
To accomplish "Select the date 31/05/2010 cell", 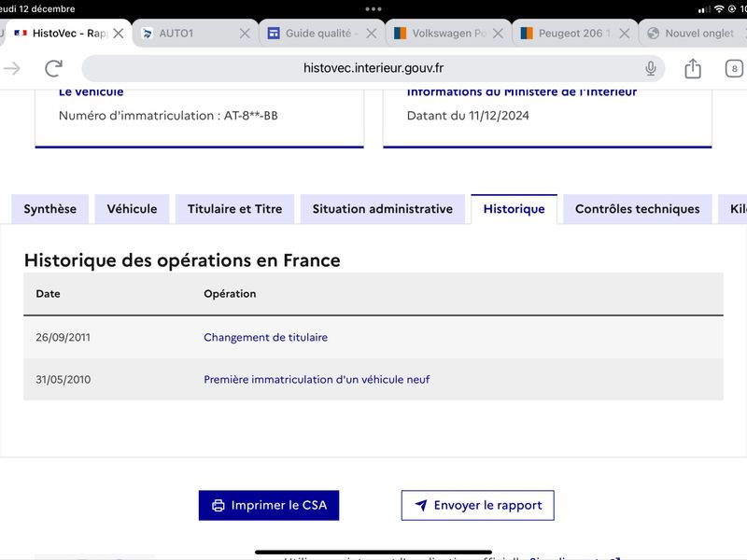I will point(63,380).
